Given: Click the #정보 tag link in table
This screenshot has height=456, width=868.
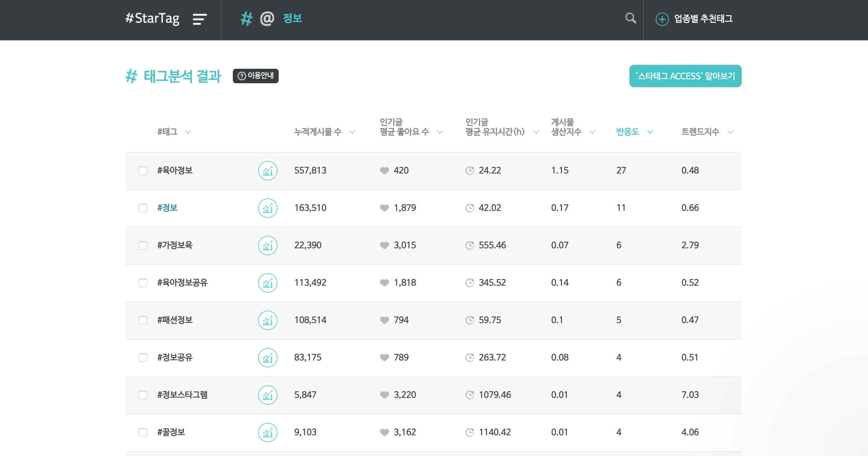Looking at the screenshot, I should coord(167,208).
